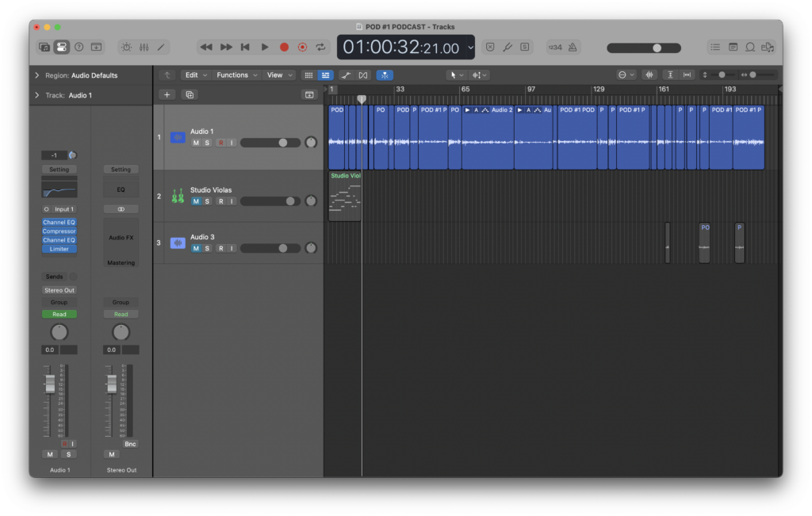The width and height of the screenshot is (812, 516).
Task: Open the Loop Browser icon
Action: click(x=749, y=48)
